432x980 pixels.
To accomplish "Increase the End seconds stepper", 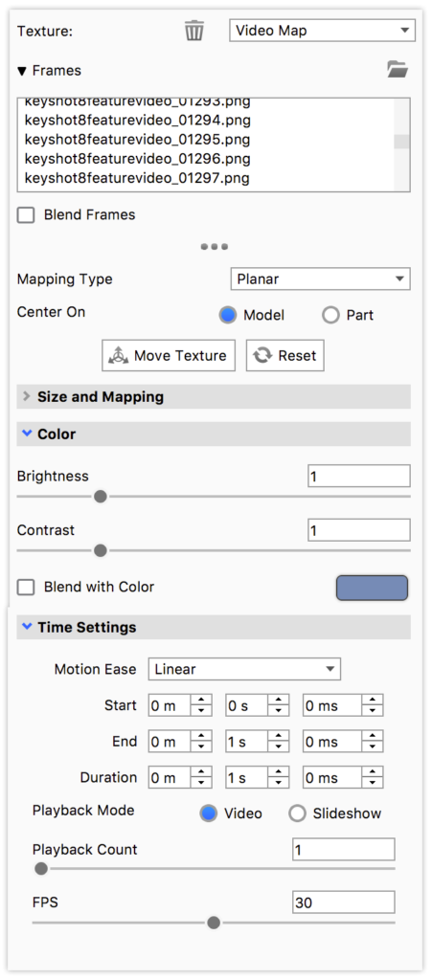I will click(x=279, y=736).
